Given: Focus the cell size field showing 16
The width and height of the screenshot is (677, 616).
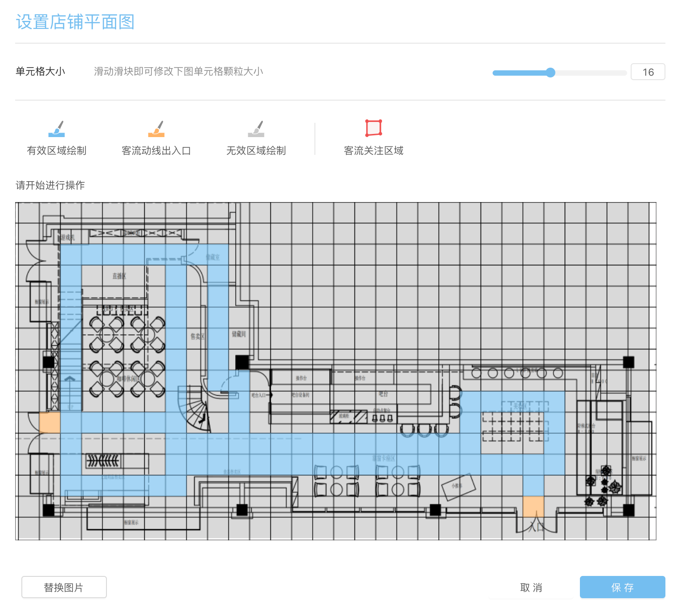Looking at the screenshot, I should click(x=648, y=72).
